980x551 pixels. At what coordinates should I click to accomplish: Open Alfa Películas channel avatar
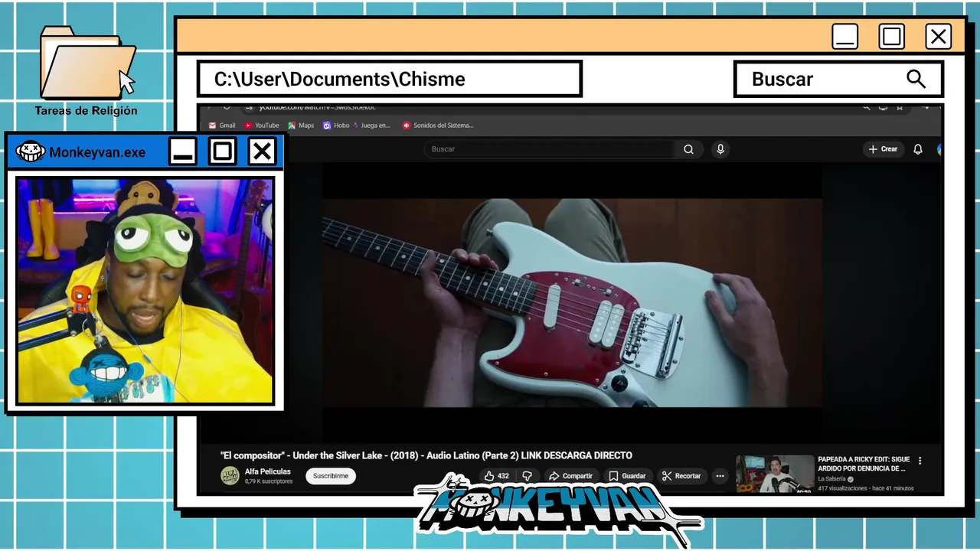tap(230, 476)
